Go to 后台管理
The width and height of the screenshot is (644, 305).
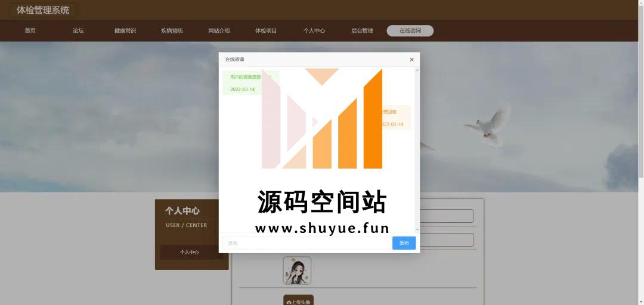[362, 31]
